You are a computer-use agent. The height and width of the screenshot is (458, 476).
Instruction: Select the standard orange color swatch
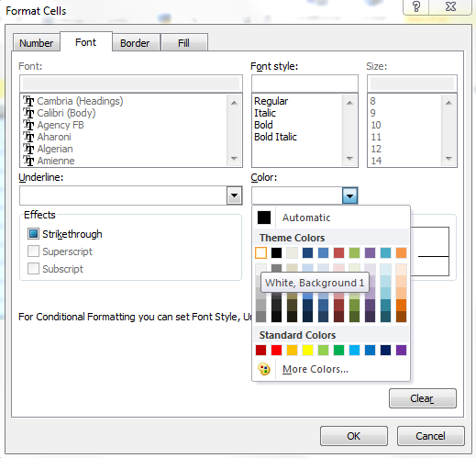click(292, 350)
